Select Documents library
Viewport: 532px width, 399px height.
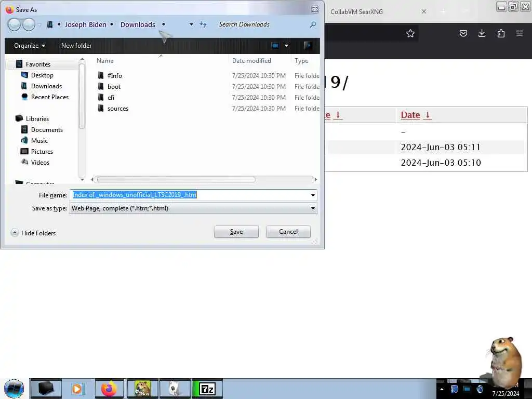pos(47,129)
